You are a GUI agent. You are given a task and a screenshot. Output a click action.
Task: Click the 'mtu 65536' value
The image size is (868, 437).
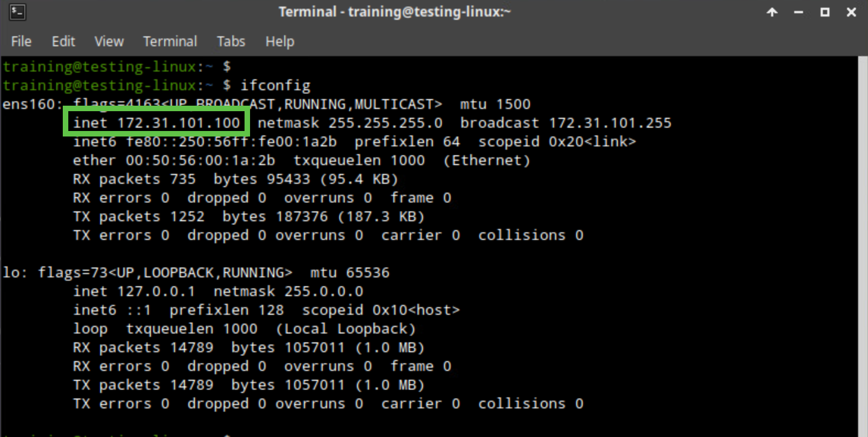coord(350,272)
